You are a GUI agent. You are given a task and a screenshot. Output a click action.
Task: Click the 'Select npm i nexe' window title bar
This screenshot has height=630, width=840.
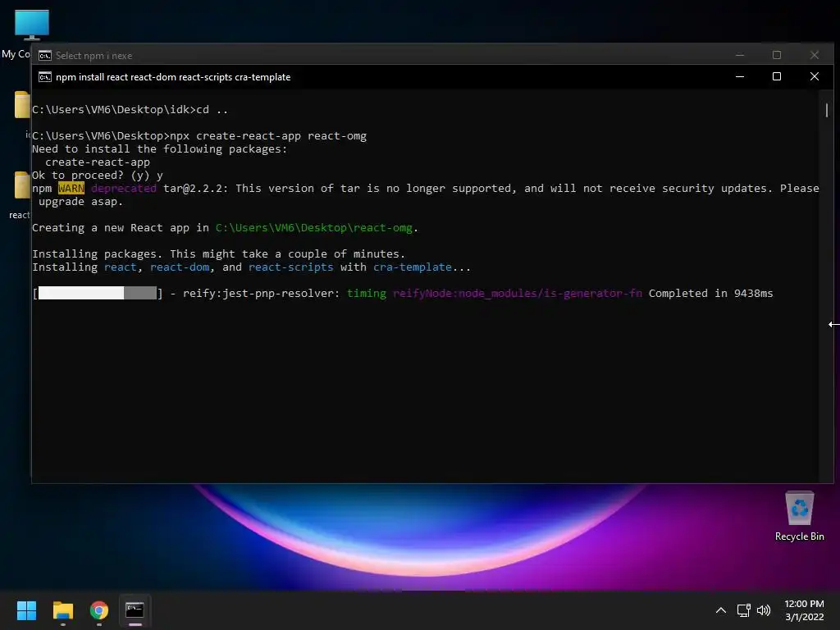[386, 55]
